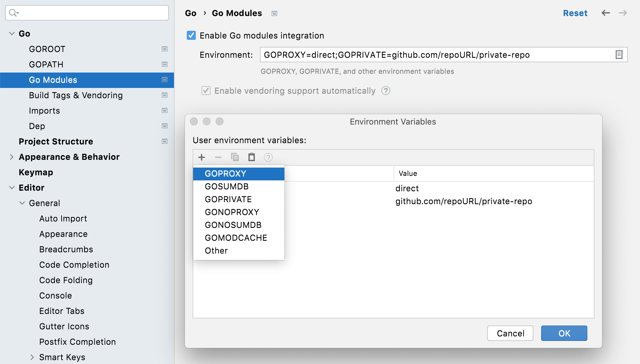Click the OK button
Viewport: 640px width, 364px height.
click(564, 333)
